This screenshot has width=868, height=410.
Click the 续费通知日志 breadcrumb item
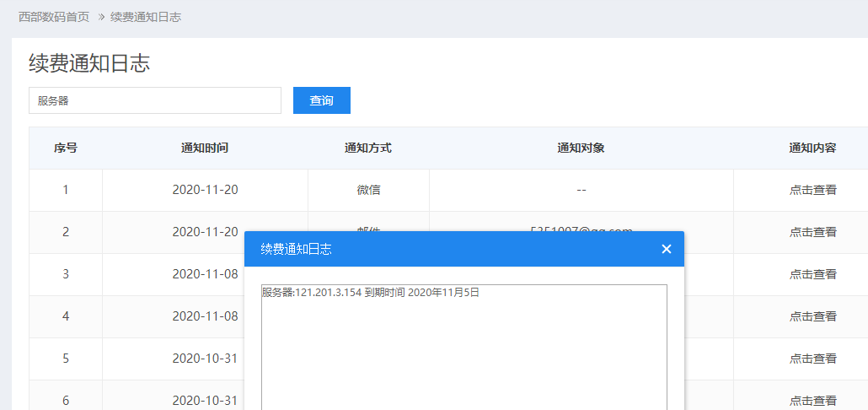[146, 17]
